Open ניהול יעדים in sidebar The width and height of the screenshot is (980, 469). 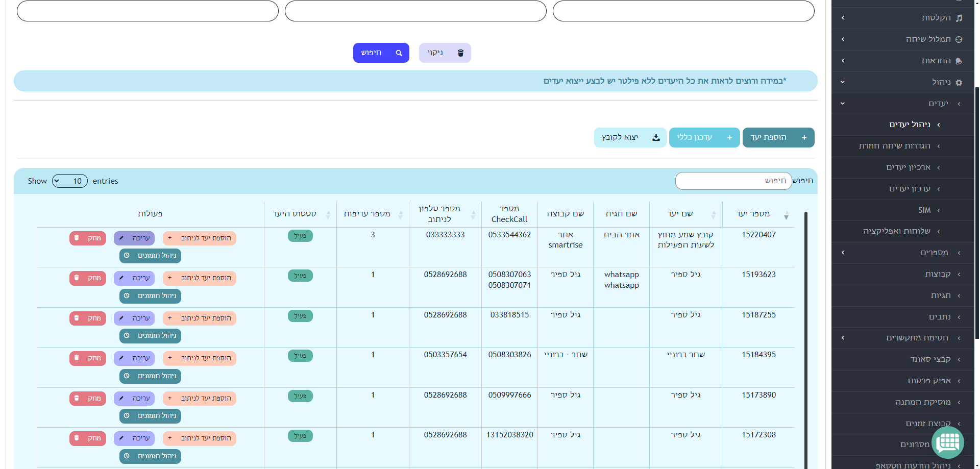coord(902,125)
